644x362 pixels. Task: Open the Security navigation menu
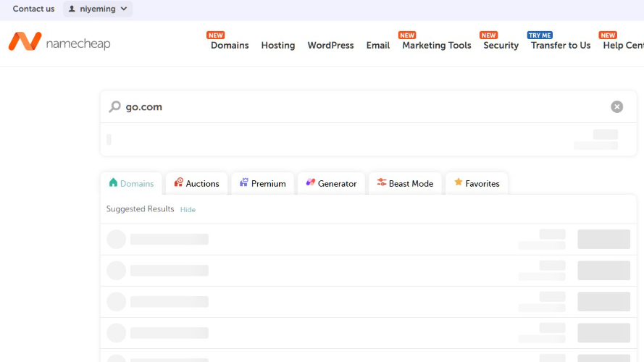[x=501, y=45]
